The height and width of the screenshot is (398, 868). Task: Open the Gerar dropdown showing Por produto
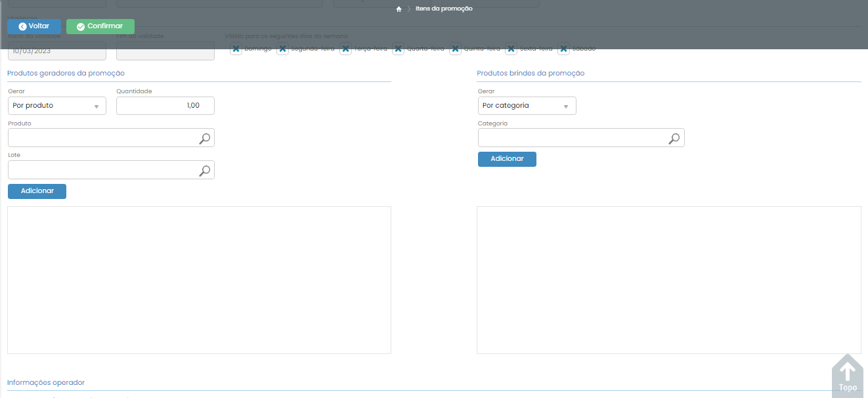[57, 106]
